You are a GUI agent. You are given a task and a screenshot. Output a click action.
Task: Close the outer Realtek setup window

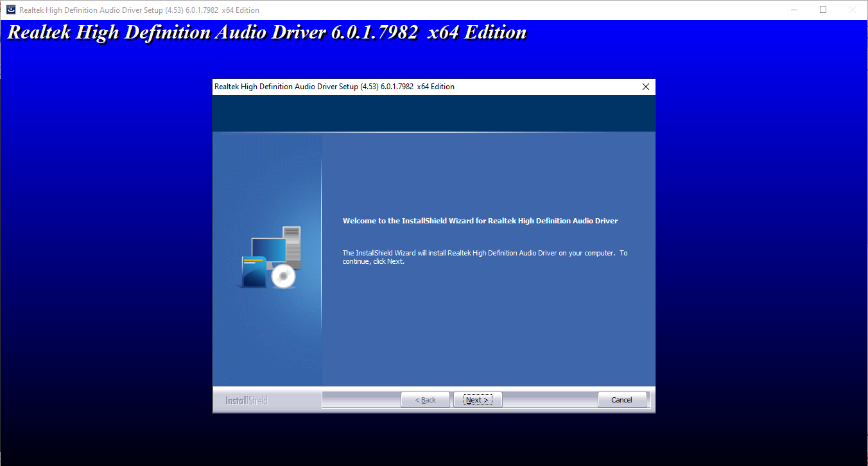(852, 10)
